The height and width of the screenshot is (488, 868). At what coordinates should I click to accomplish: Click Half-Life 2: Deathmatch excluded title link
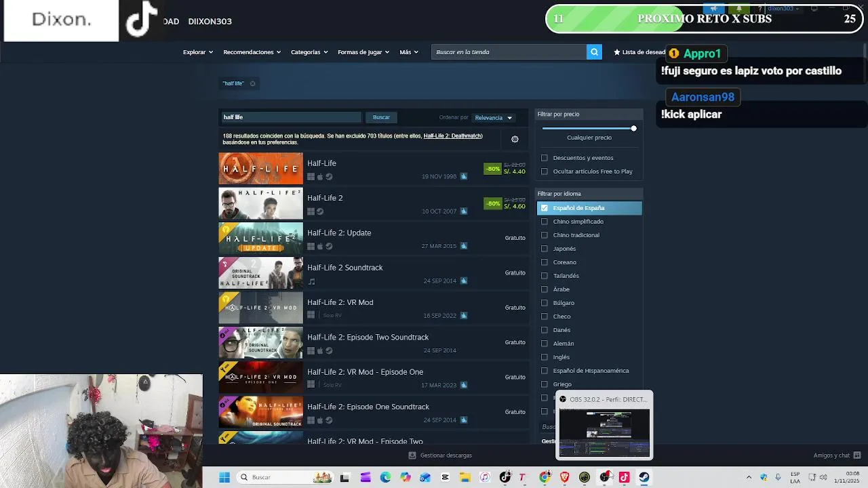tap(452, 136)
